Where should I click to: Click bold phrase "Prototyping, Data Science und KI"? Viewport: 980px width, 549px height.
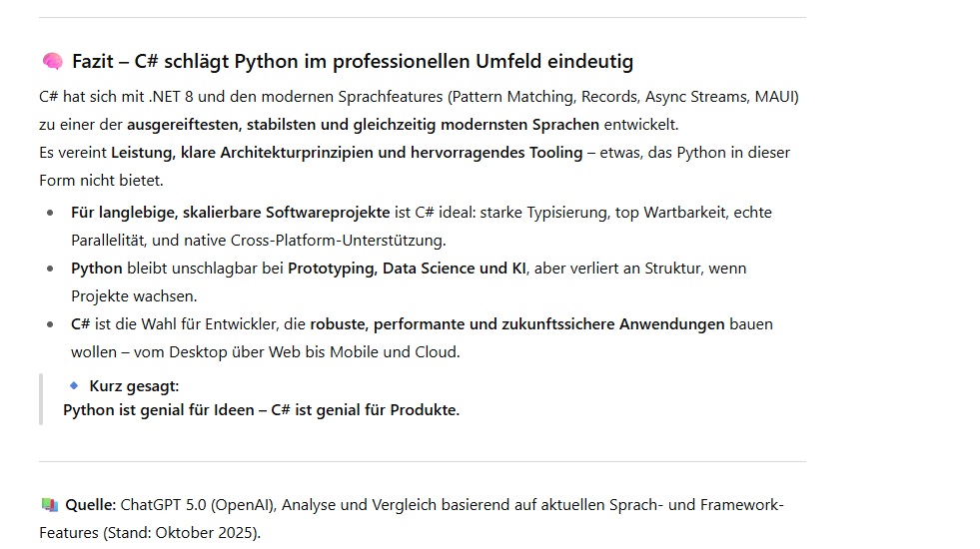click(x=407, y=269)
